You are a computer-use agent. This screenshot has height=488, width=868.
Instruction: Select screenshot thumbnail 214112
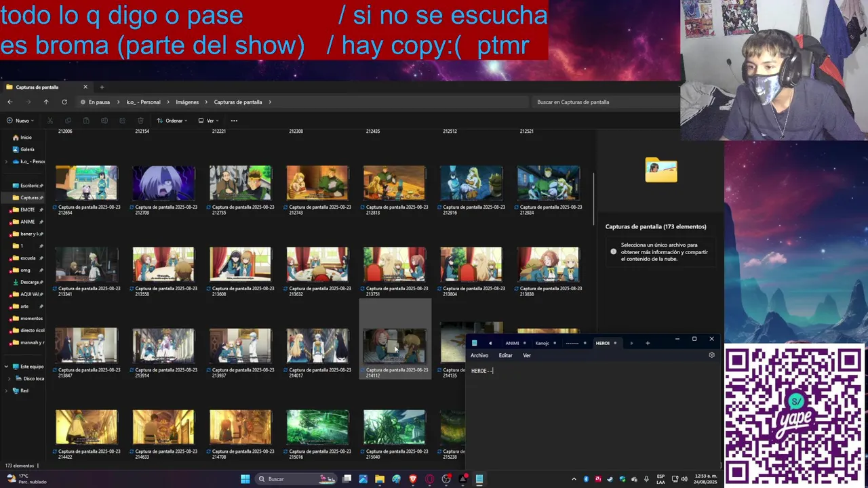click(395, 346)
